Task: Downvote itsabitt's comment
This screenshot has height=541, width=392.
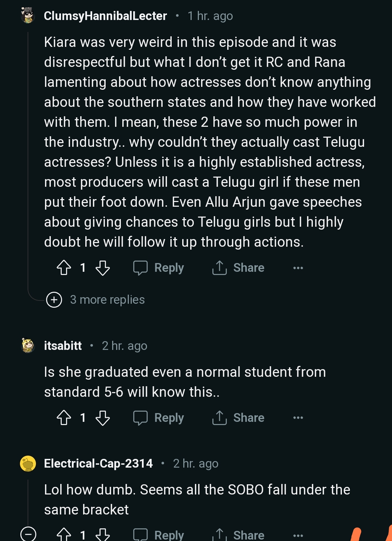Action: click(103, 418)
